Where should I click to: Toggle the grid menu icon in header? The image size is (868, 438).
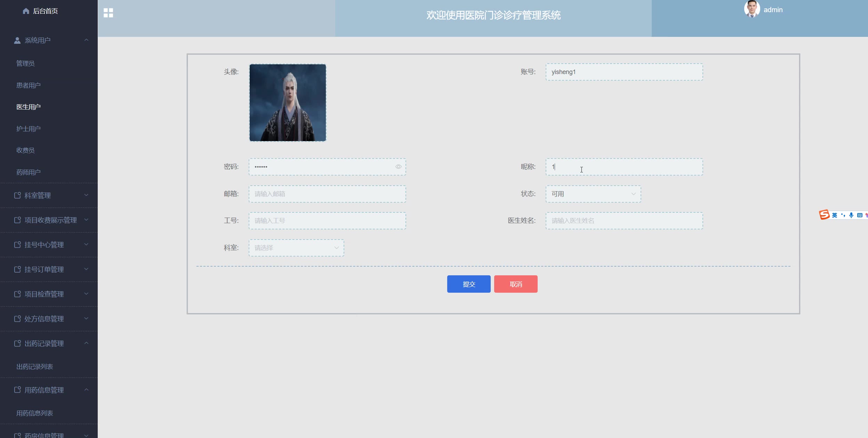coord(108,13)
